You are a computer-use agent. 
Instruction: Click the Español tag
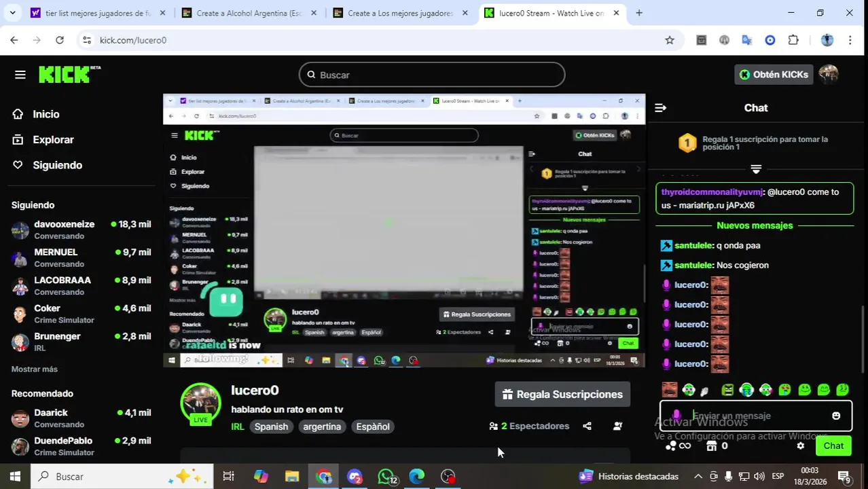click(x=373, y=427)
